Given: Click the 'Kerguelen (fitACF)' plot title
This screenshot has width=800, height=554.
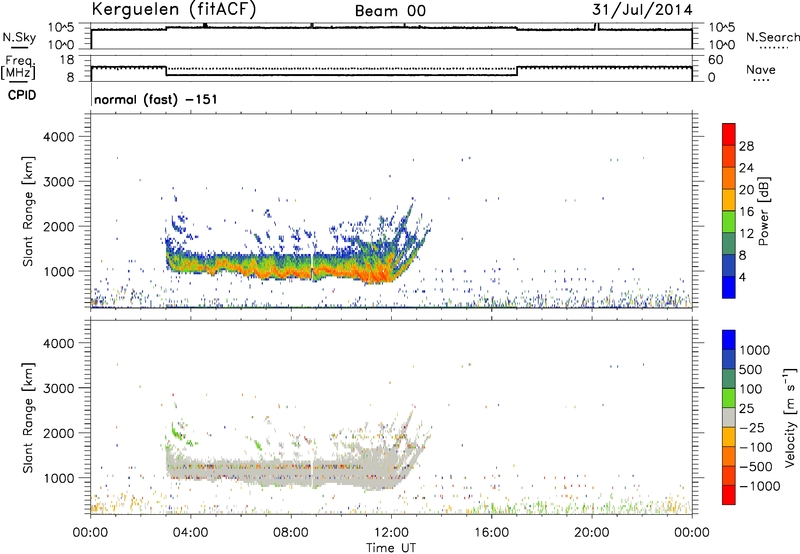Looking at the screenshot, I should pyautogui.click(x=173, y=10).
